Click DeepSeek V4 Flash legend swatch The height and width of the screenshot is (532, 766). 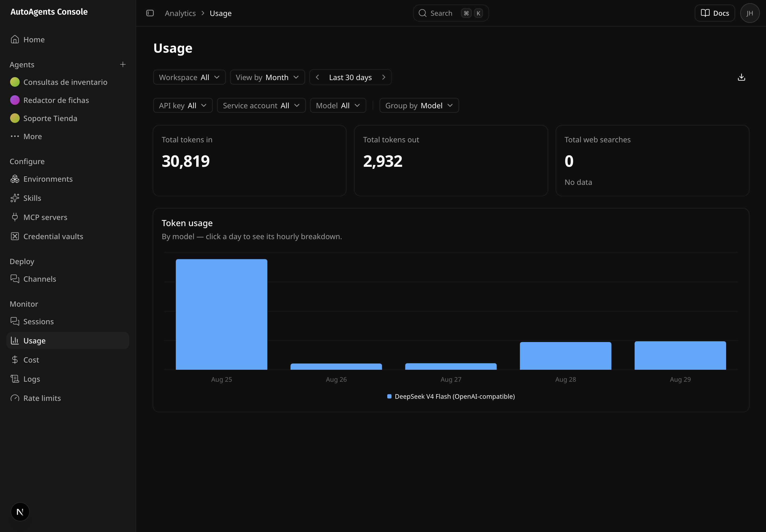coord(389,396)
